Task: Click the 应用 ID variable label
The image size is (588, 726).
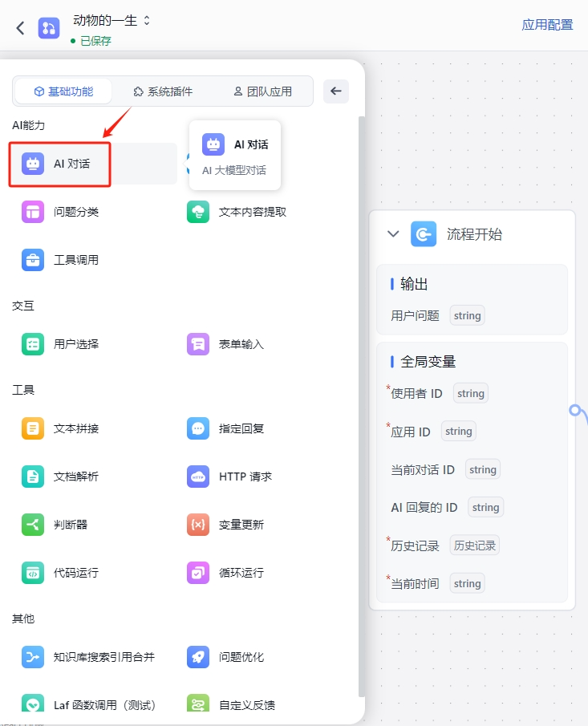Action: click(x=411, y=432)
